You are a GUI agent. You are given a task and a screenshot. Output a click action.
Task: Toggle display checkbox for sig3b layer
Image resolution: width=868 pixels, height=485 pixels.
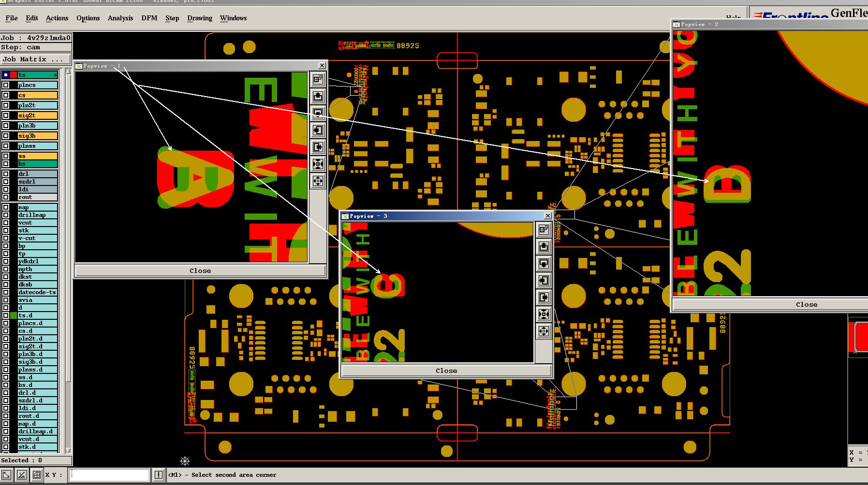pos(6,136)
